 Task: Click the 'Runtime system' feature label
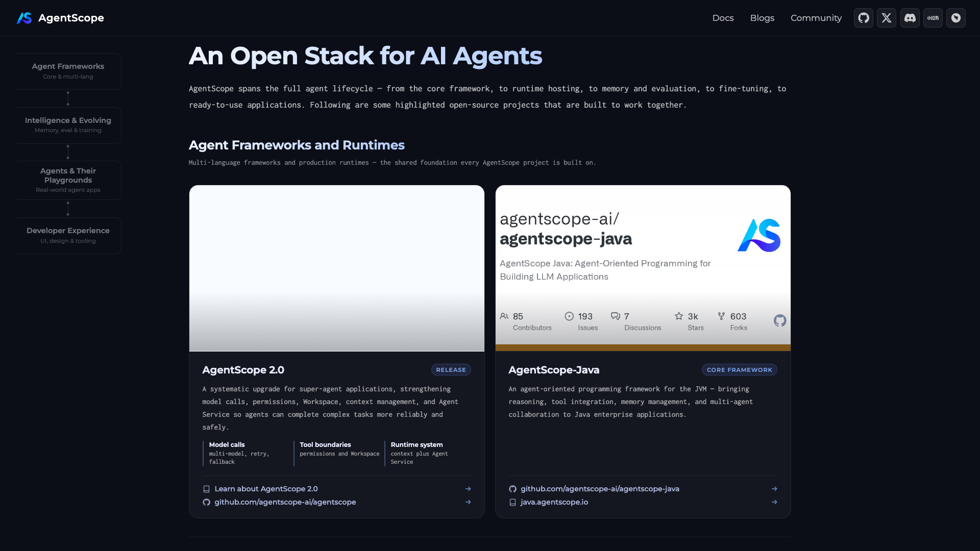tap(416, 445)
